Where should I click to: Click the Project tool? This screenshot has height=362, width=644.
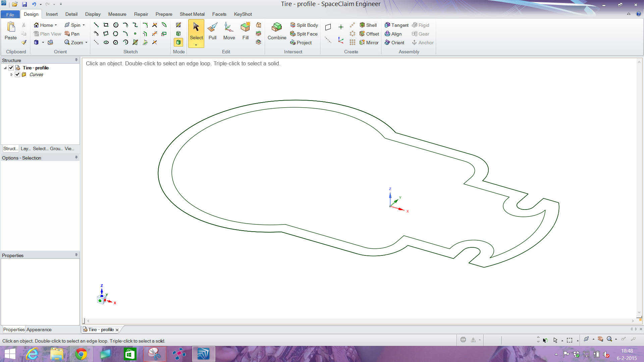pos(301,43)
